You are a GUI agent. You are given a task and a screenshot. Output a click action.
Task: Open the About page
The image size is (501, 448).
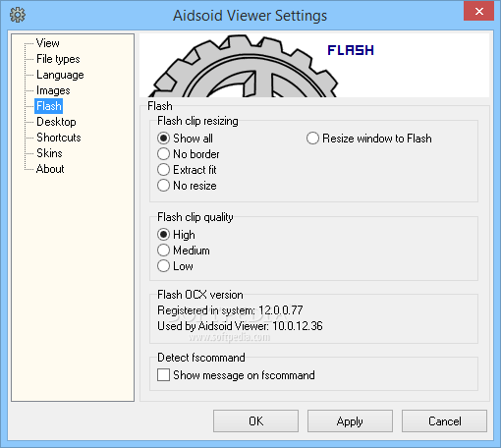click(50, 169)
